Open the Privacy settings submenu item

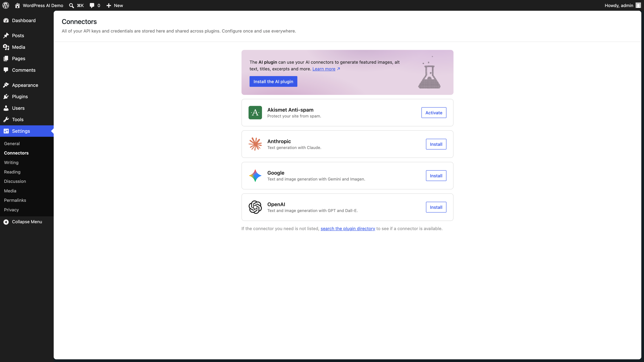[11, 210]
